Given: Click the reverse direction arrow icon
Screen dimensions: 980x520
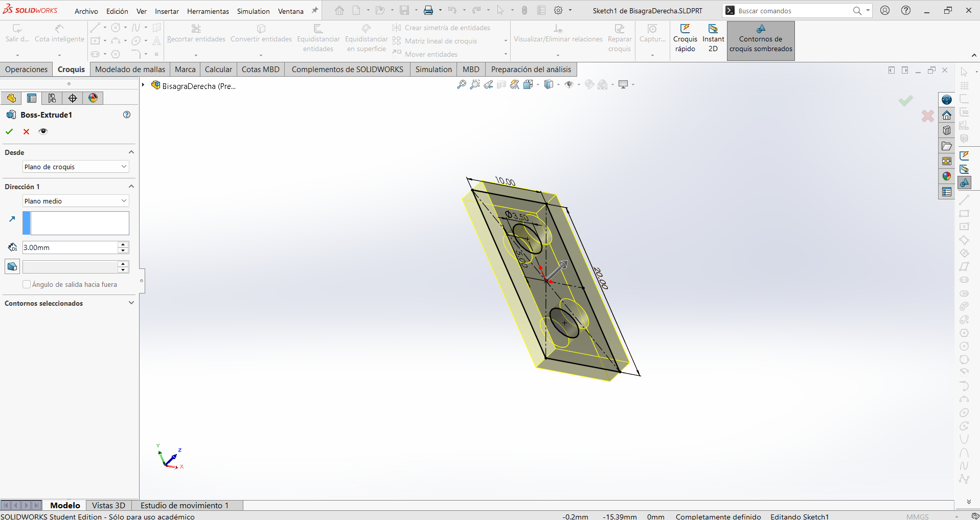Looking at the screenshot, I should (x=12, y=219).
